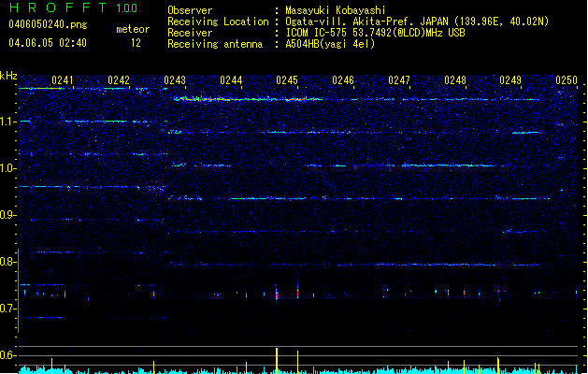
Task: Click the Receiving antenna label
Action: [215, 44]
